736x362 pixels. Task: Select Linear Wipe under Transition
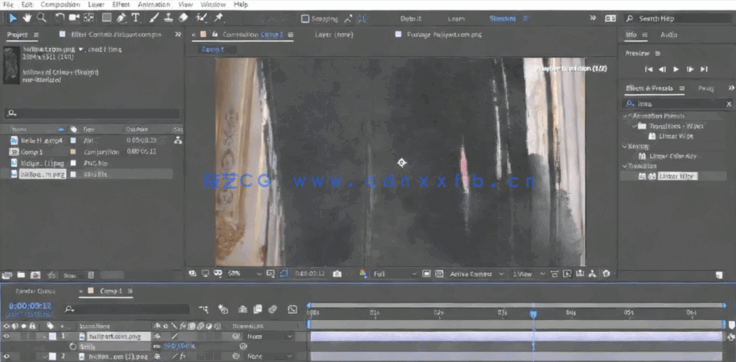pos(677,177)
